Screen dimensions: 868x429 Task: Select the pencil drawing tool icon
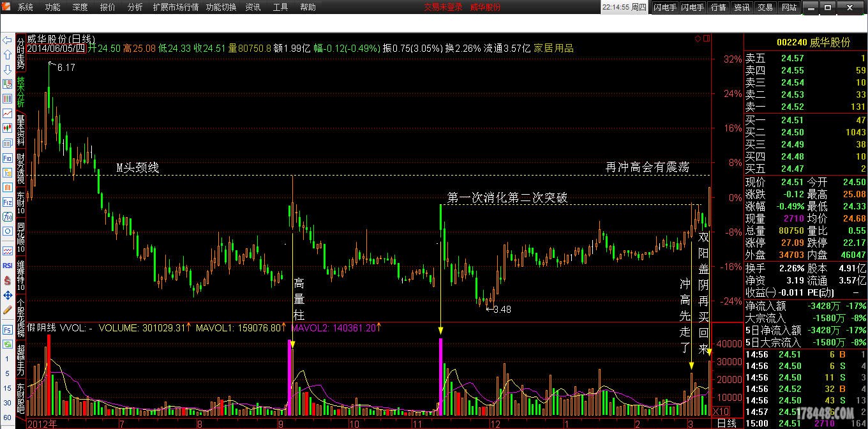click(7, 310)
